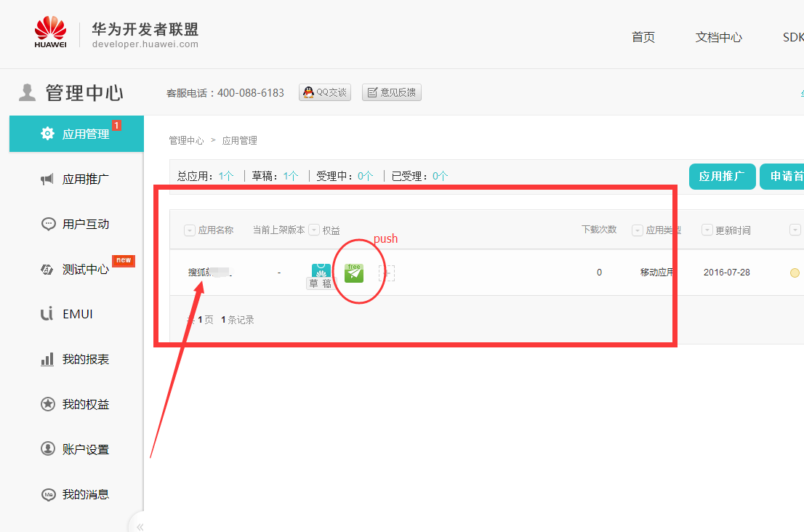Collapse the sidebar with the double-arrow handle
The image size is (804, 532).
click(x=140, y=526)
